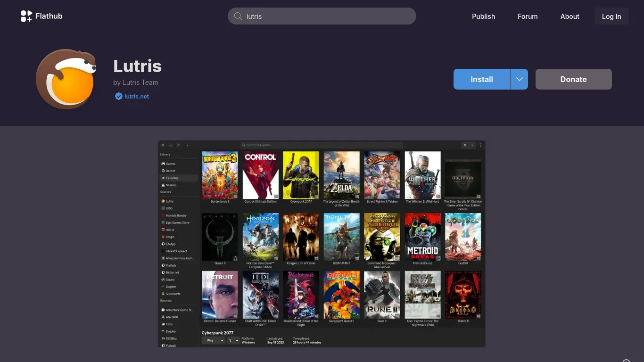Click the "Lutris" app title heading

[x=138, y=66]
